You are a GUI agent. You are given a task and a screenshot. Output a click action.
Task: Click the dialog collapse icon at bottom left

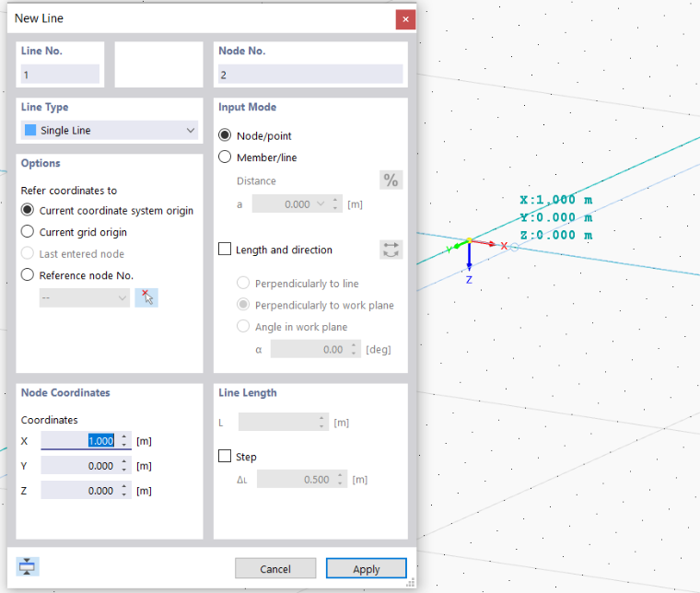(28, 566)
